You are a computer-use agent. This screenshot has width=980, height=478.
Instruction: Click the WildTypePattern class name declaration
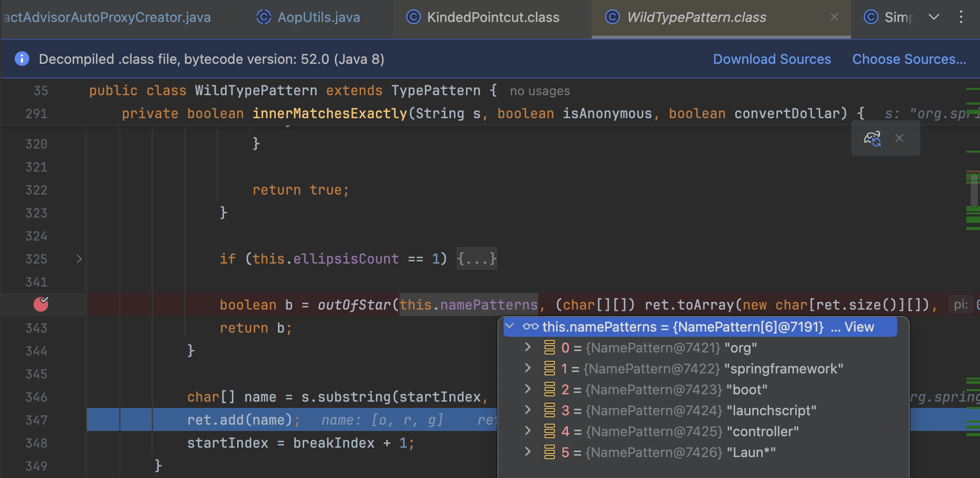[x=255, y=90]
